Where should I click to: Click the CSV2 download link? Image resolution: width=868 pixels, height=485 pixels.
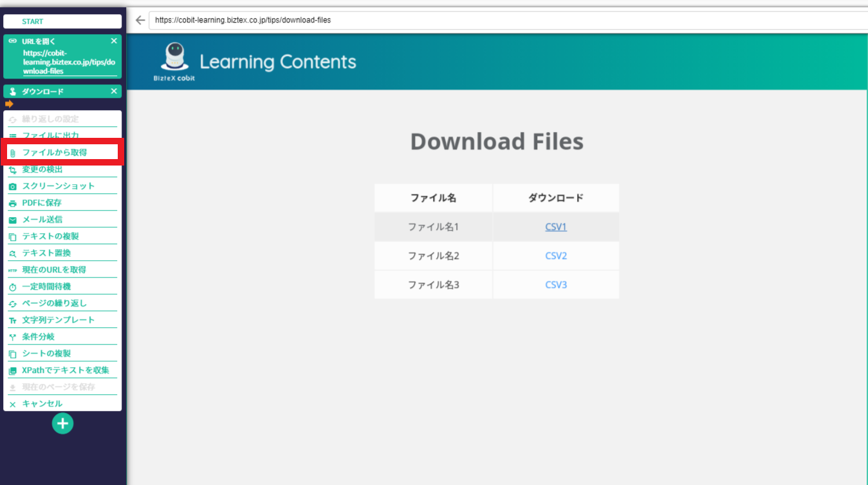pos(556,256)
